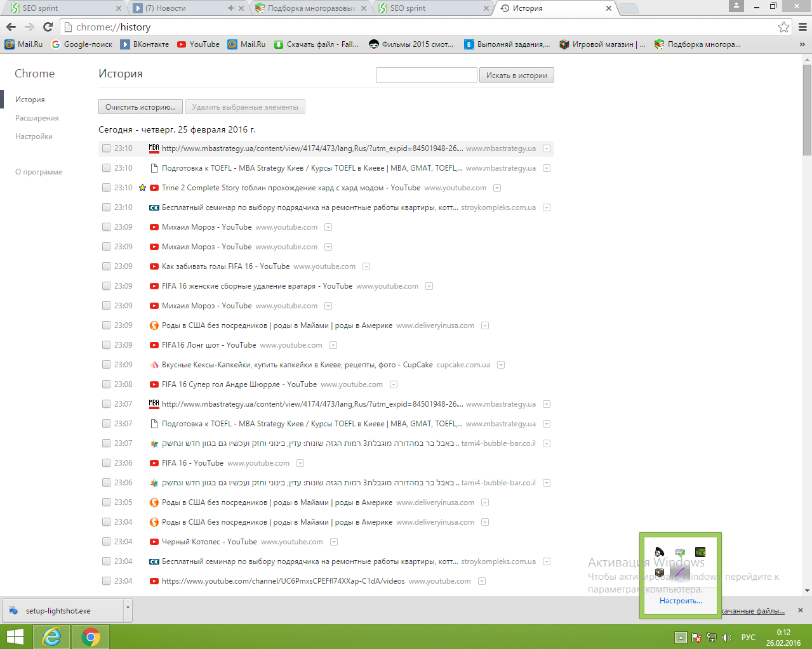
Task: Open Настроить link in tray popup
Action: 681,601
